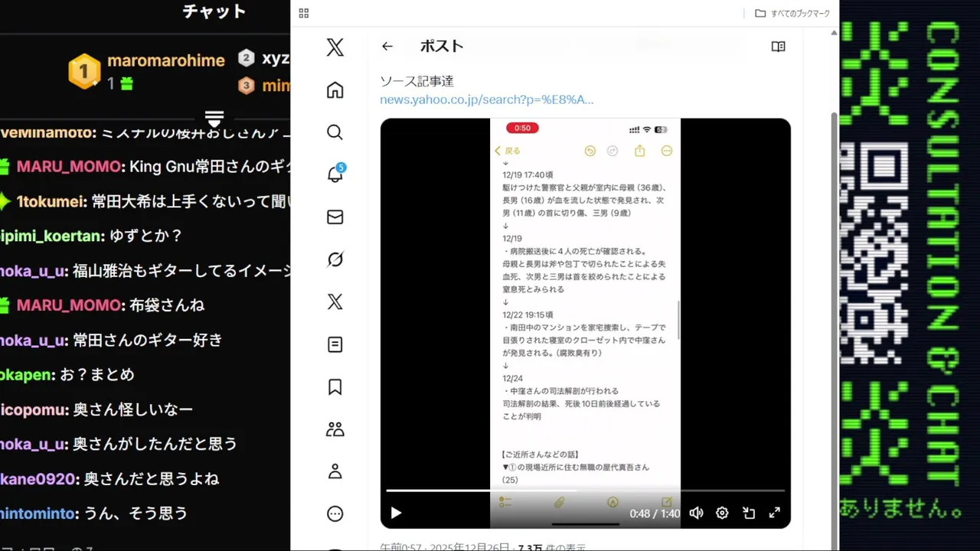This screenshot has width=980, height=551.
Task: Click username icopomu in chat
Action: click(32, 409)
